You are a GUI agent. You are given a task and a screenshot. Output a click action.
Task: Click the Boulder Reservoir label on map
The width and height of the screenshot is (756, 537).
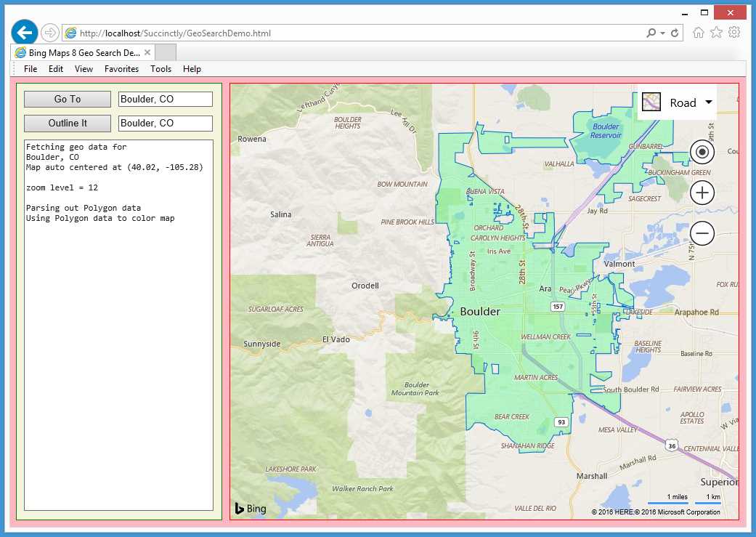point(606,131)
